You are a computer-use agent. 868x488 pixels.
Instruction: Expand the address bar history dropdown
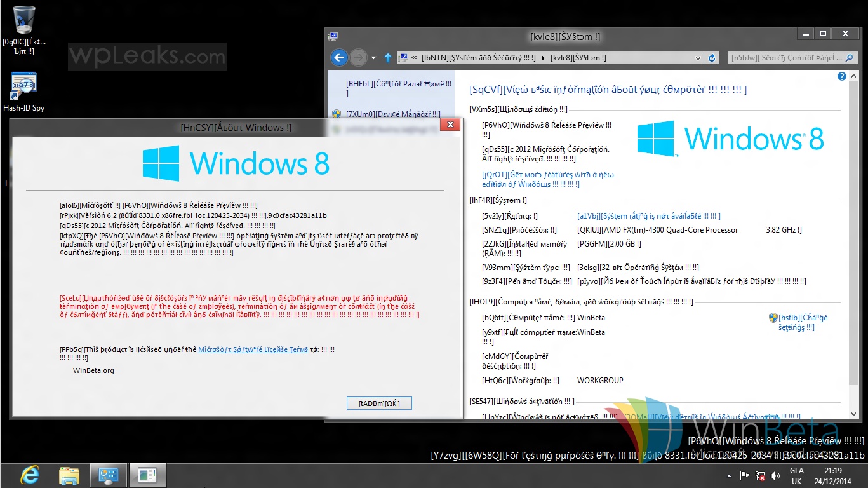click(697, 58)
